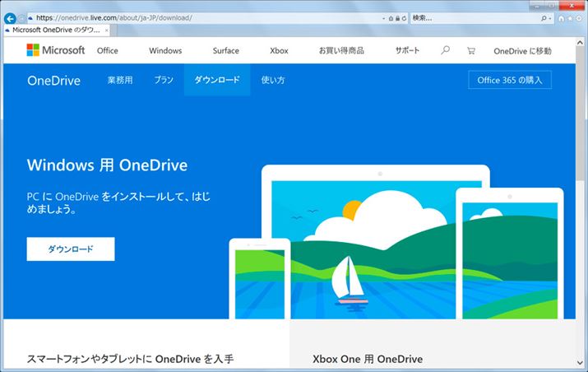The height and width of the screenshot is (372, 588).
Task: Click the magnifier icon in browser search box
Action: [543, 18]
